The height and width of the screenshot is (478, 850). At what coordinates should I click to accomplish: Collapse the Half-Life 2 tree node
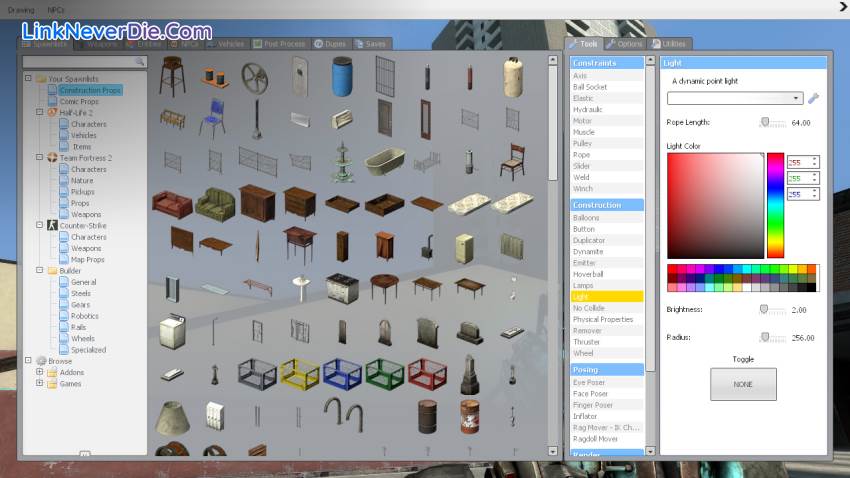pos(27,113)
